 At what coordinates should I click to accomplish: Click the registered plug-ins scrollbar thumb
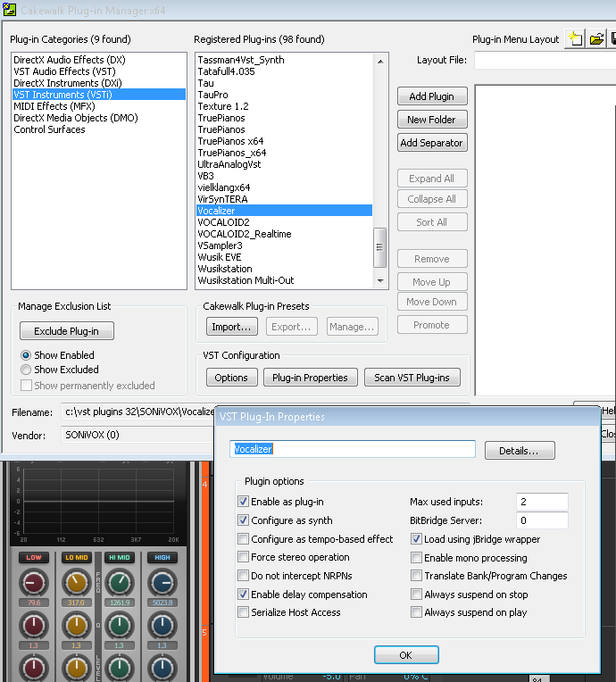coord(379,247)
